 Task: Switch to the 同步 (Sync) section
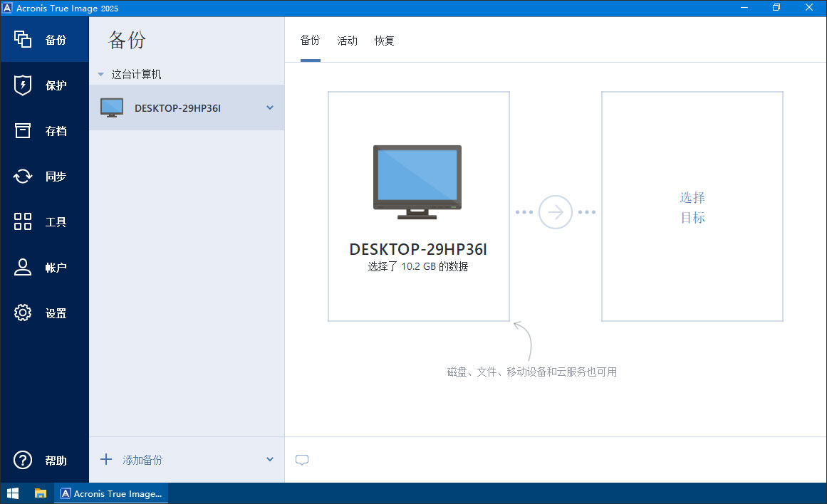pos(44,176)
